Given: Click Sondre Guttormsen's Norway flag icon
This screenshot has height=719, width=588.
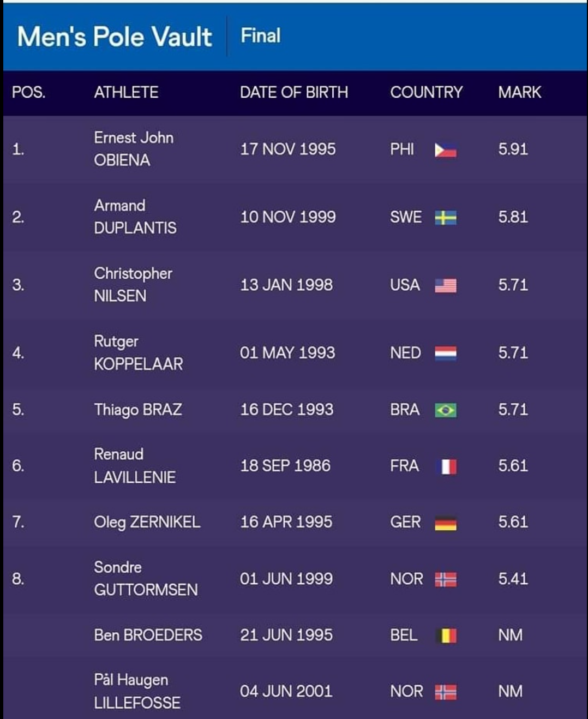Looking at the screenshot, I should pos(445,579).
